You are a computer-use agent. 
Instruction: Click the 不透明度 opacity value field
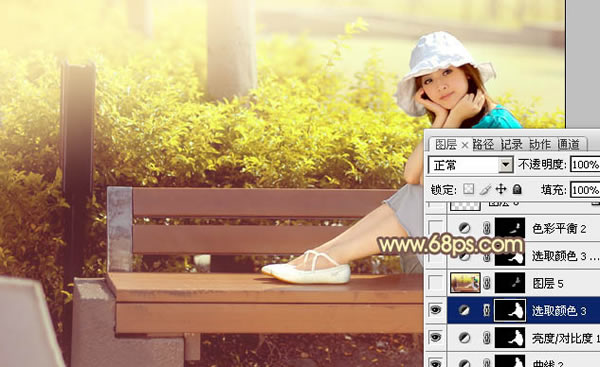pos(585,165)
